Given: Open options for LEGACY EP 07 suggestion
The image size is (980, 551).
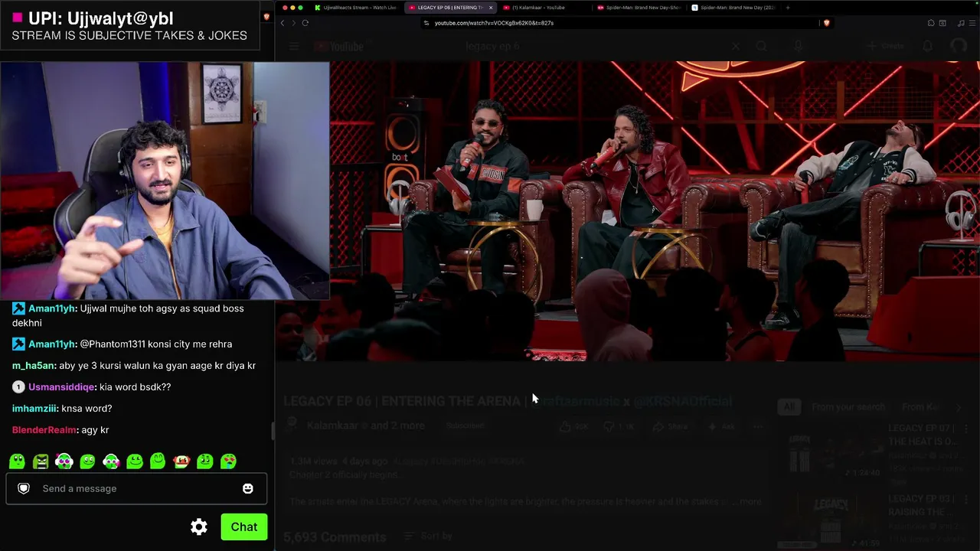Looking at the screenshot, I should click(x=966, y=429).
